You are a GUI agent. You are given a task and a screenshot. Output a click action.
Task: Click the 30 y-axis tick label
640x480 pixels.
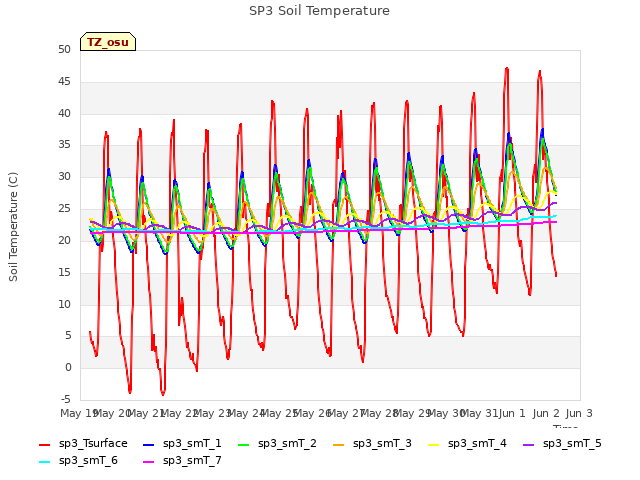[x=64, y=177]
